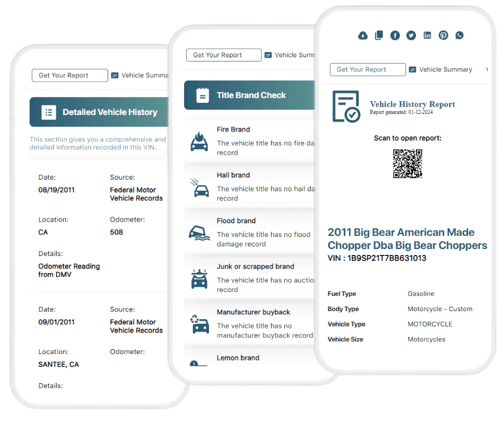
Task: Share report on Pinterest
Action: [x=444, y=36]
